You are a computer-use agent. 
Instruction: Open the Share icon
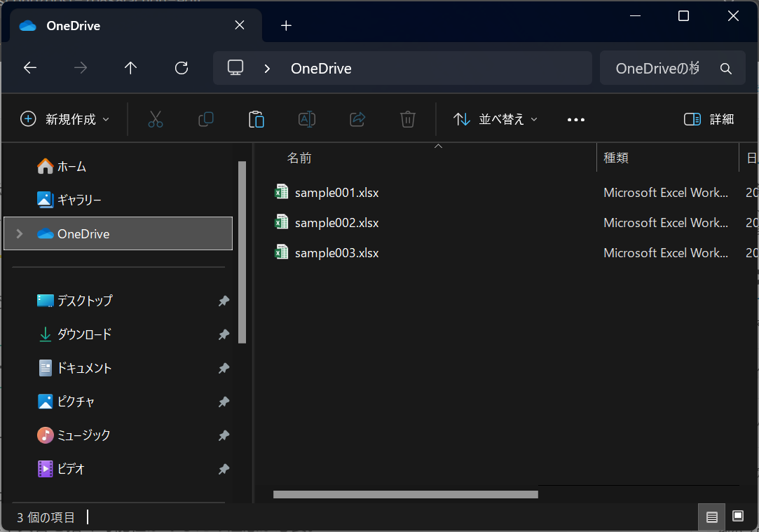coord(357,119)
